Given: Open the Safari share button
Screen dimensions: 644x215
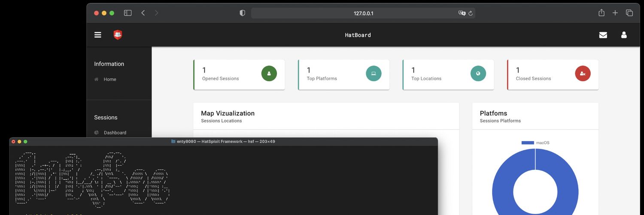Looking at the screenshot, I should (x=601, y=12).
